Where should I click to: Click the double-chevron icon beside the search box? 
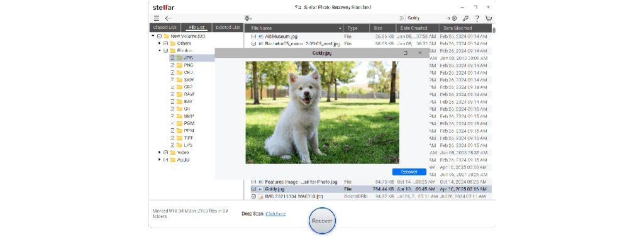(x=401, y=18)
